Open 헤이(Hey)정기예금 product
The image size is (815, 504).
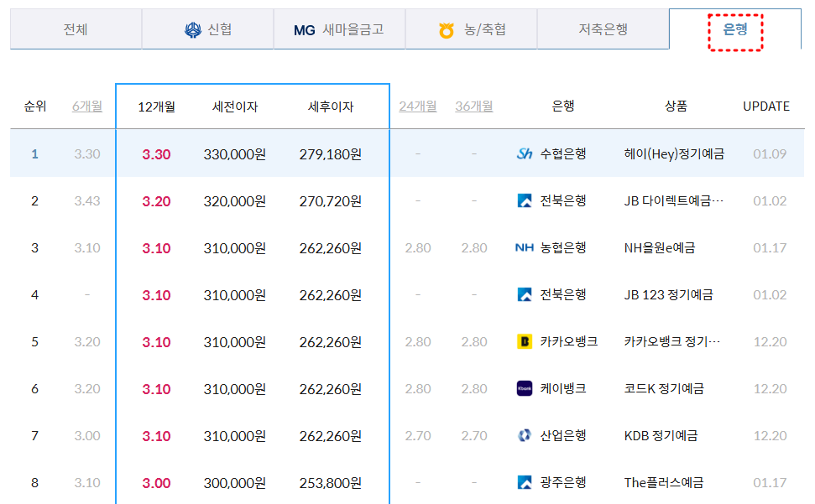click(674, 153)
